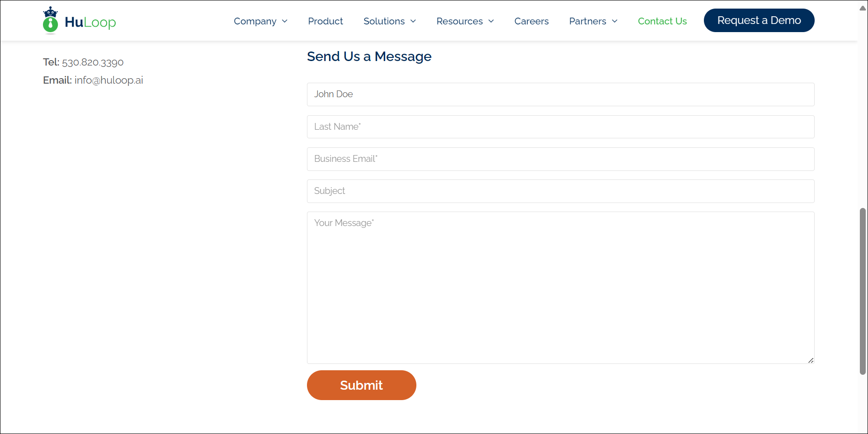Screen dimensions: 868x434
Task: Open the Product menu item
Action: pyautogui.click(x=325, y=21)
